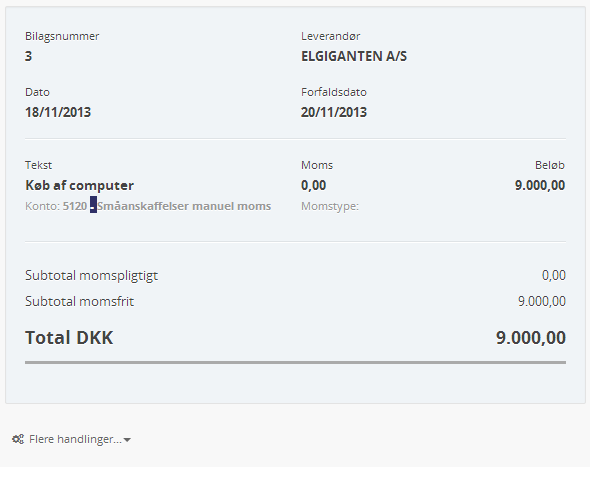
Task: Click the bold total amount 9.000,00
Action: click(531, 337)
